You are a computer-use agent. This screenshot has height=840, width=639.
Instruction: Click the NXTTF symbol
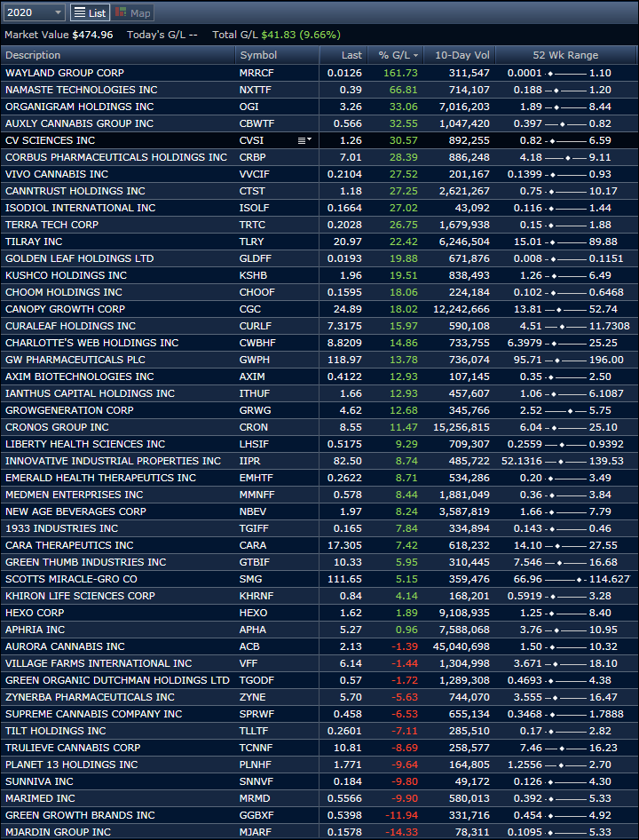point(255,90)
